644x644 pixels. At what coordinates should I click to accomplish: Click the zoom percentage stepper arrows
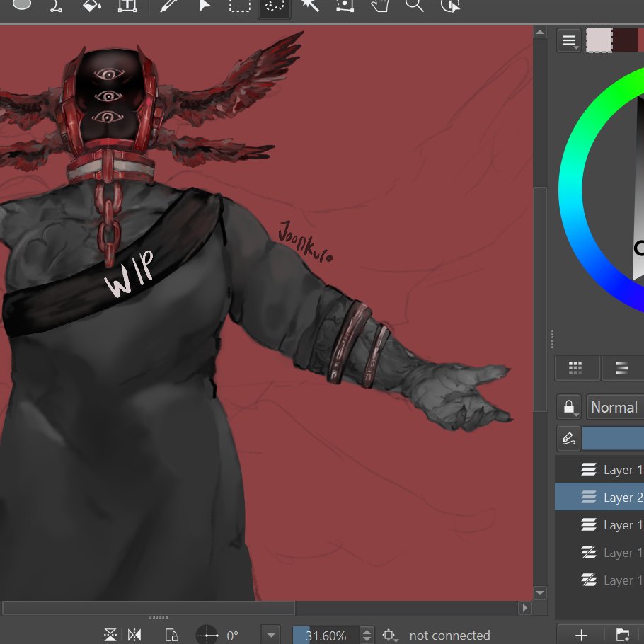pyautogui.click(x=367, y=636)
